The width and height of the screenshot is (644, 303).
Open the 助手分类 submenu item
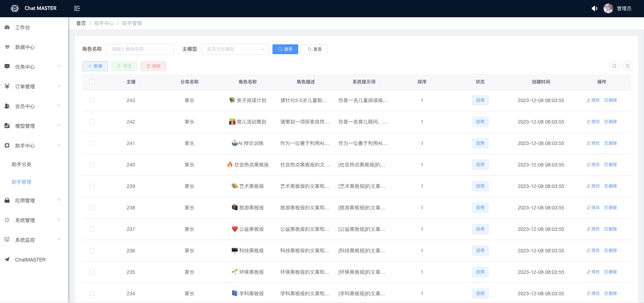[x=22, y=164]
